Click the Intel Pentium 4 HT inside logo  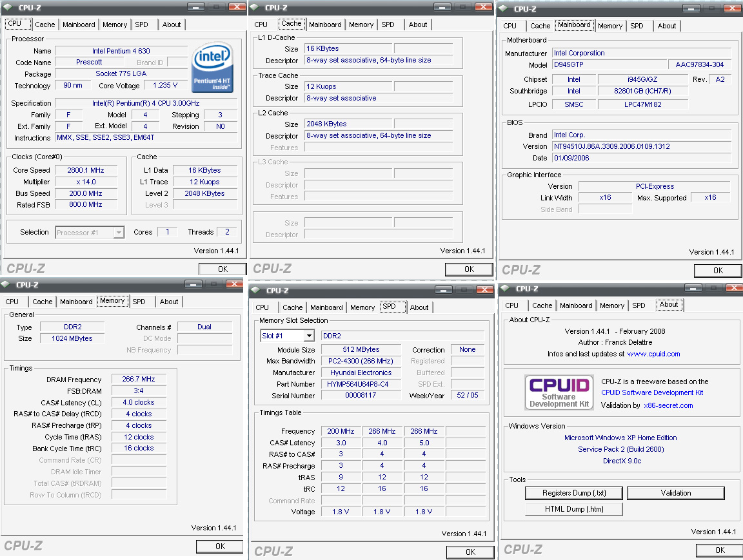(213, 67)
